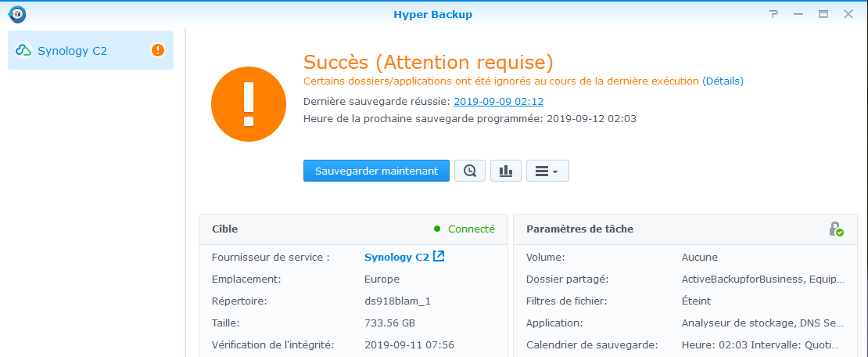Click the encryption lock icon in Paramètres de tâche
This screenshot has width=868, height=357.
point(836,229)
